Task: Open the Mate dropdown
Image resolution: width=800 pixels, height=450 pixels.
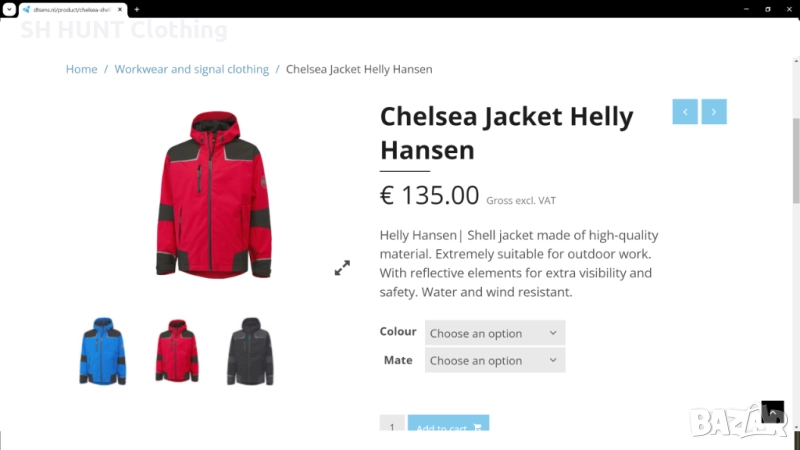Action: pyautogui.click(x=495, y=360)
